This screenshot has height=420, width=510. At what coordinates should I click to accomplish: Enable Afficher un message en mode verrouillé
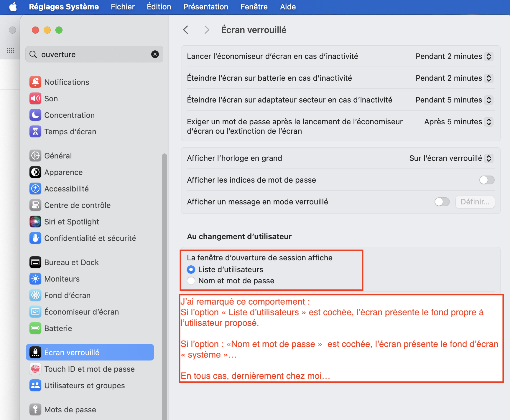click(442, 202)
